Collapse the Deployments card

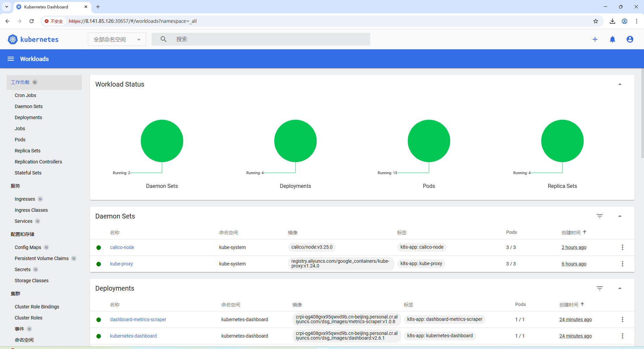pos(620,288)
